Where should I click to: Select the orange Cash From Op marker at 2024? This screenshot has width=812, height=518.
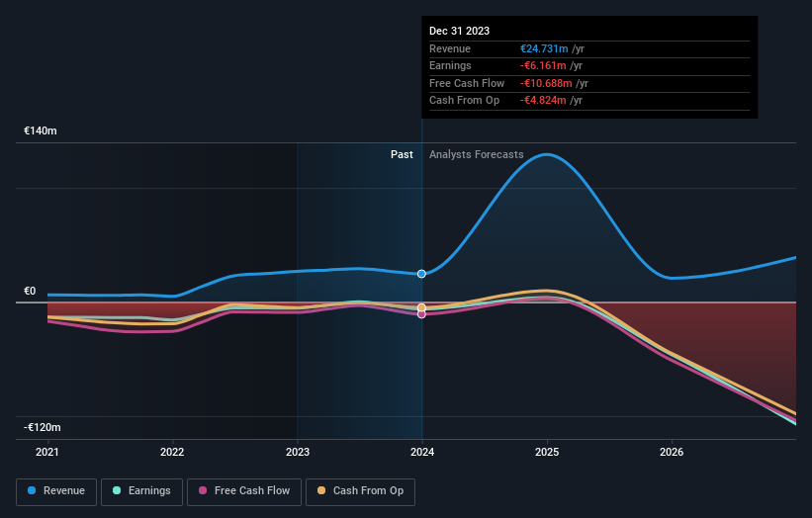421,307
